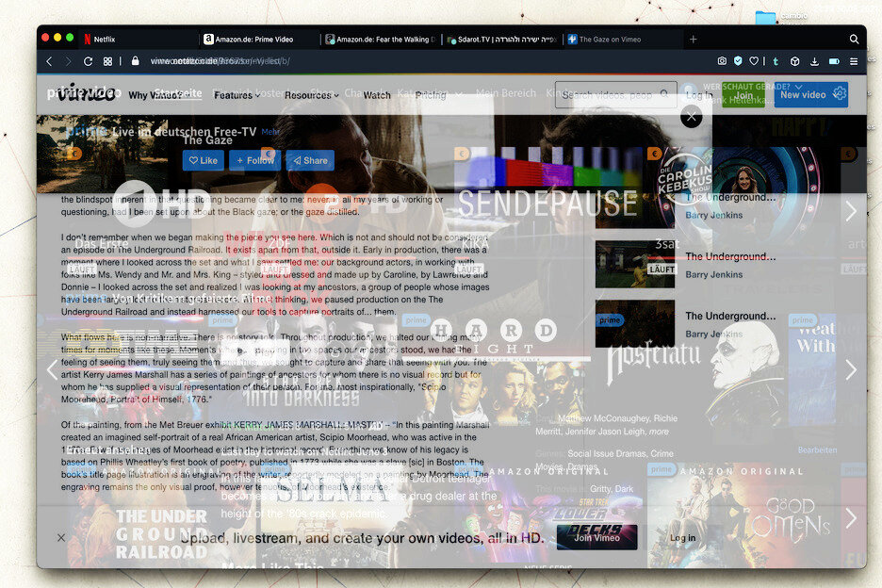Image resolution: width=882 pixels, height=588 pixels.
Task: Expand the Features dropdown
Action: 237,95
